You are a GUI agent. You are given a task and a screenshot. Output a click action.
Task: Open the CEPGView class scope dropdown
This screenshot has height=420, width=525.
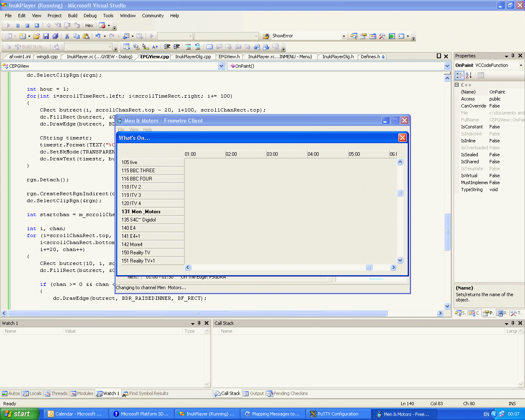(221, 66)
